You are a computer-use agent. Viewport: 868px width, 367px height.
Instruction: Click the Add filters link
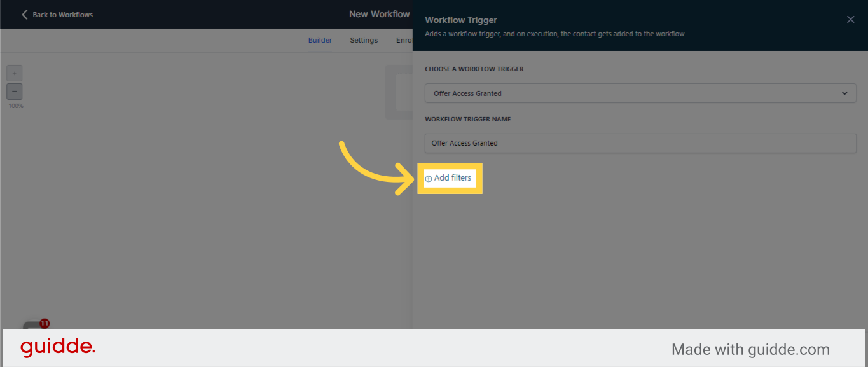click(x=449, y=178)
